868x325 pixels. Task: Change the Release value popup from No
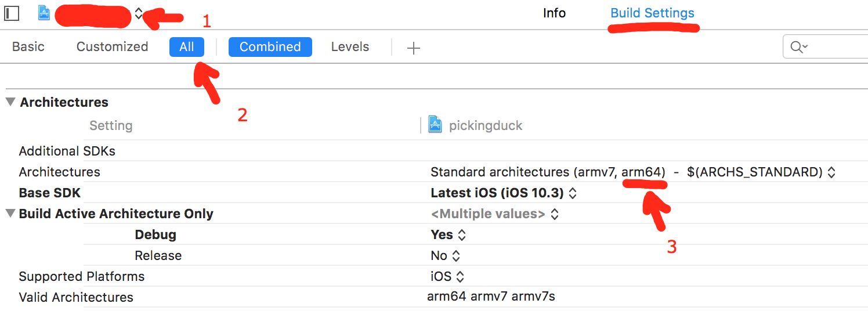click(456, 256)
